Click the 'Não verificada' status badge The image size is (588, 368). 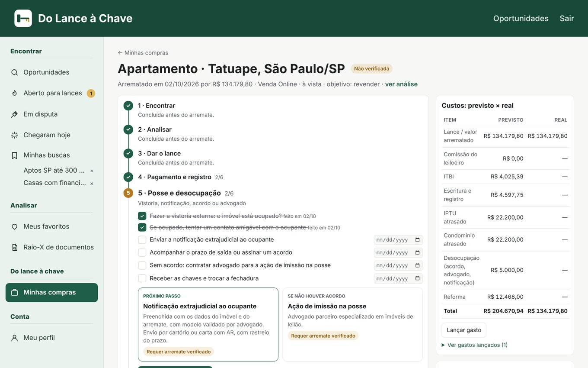(x=371, y=68)
